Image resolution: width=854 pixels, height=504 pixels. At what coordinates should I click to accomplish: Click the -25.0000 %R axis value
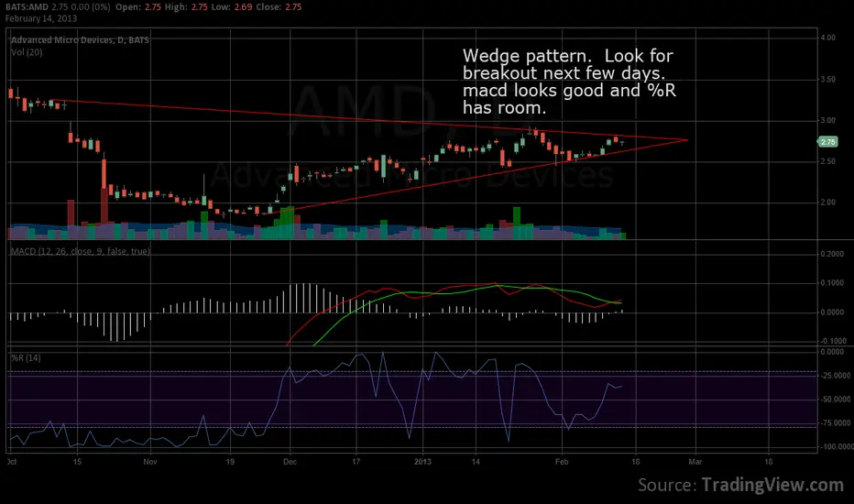[835, 376]
